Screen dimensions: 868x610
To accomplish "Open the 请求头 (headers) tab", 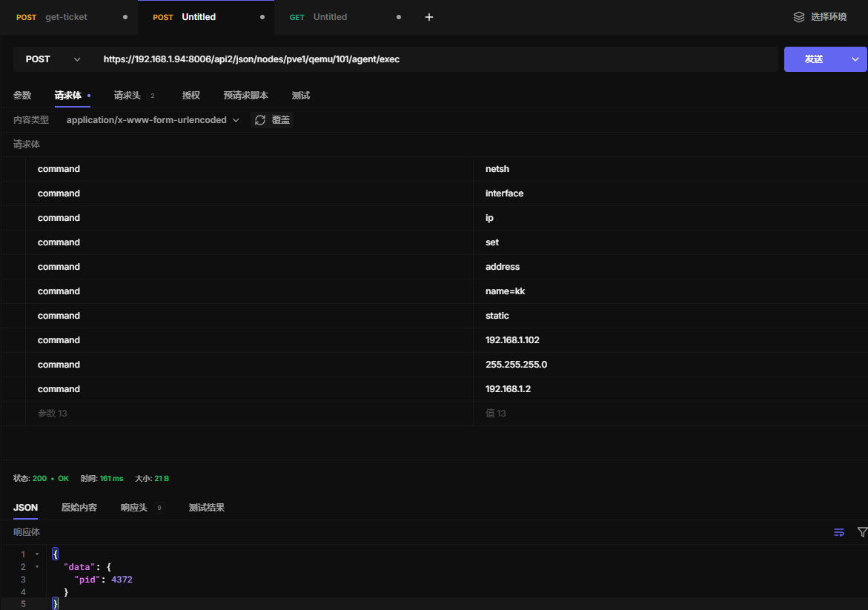I will click(127, 96).
